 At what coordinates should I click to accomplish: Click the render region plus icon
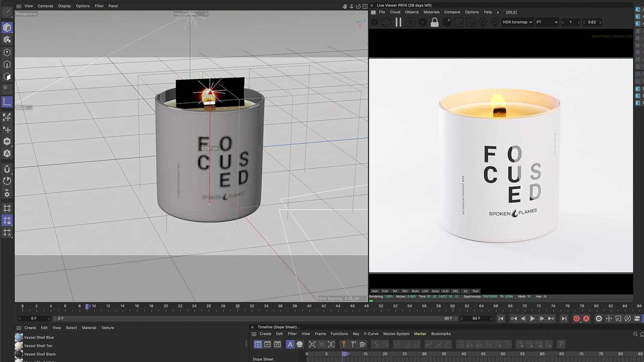[459, 22]
